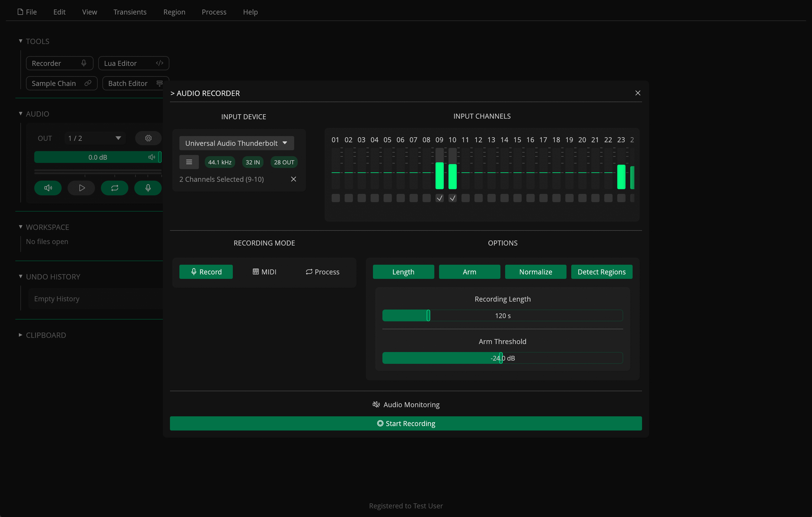The width and height of the screenshot is (812, 517).
Task: Open the Transients menu
Action: coord(130,12)
